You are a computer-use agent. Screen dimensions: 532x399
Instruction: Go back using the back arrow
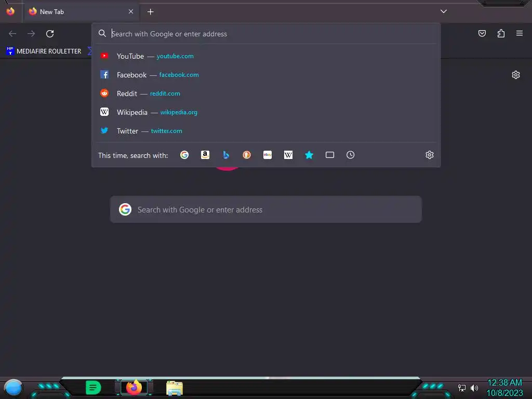[12, 34]
